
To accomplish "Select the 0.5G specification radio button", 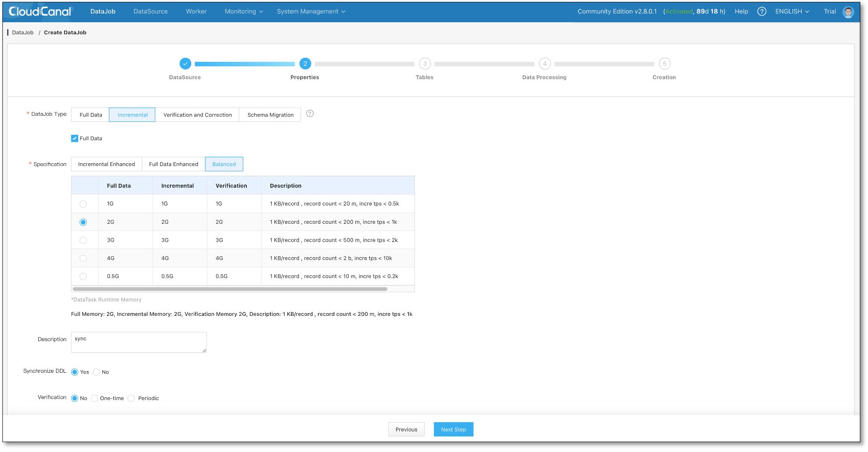I will (x=83, y=277).
